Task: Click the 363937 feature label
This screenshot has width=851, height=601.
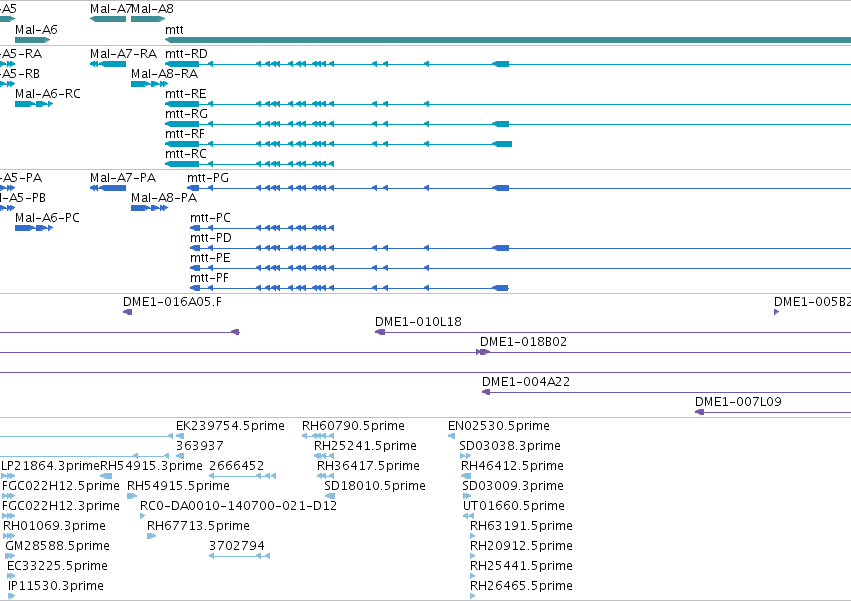Action: point(200,446)
